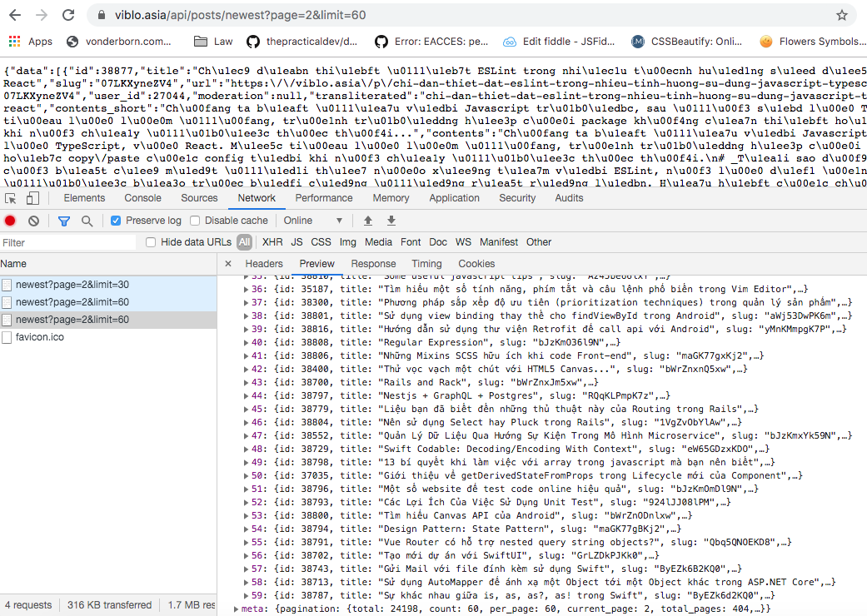Filter requests by JS type
The height and width of the screenshot is (616, 867).
297,242
